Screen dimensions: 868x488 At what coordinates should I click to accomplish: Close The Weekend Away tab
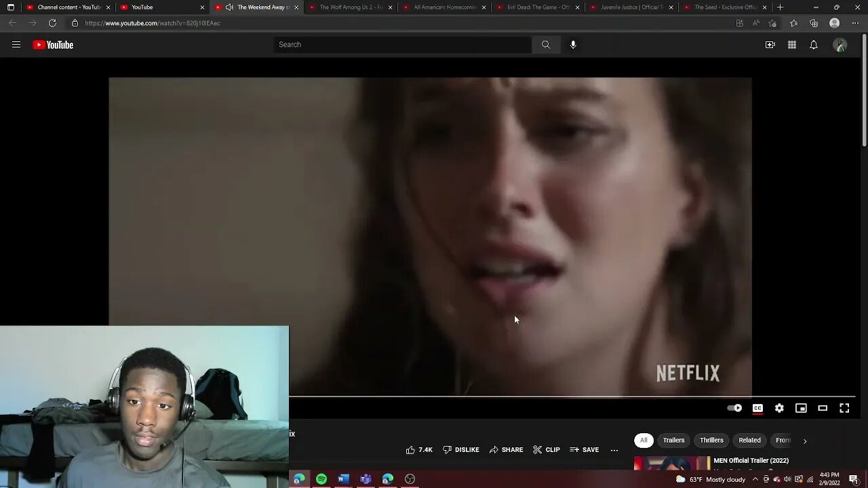296,7
